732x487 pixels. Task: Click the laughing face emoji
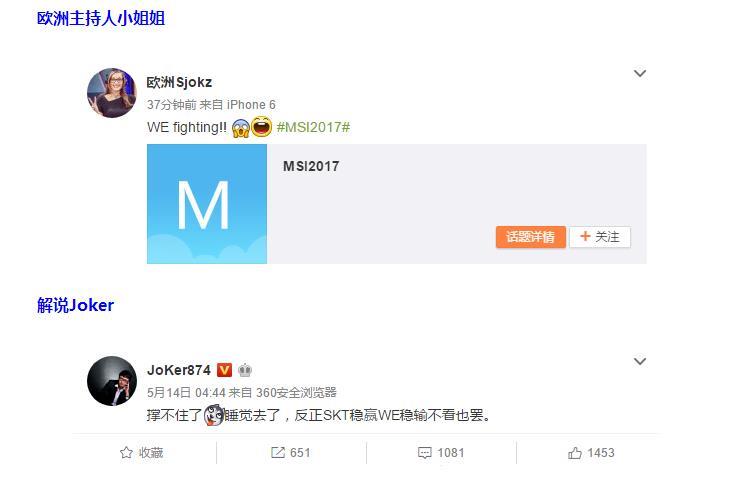click(261, 127)
